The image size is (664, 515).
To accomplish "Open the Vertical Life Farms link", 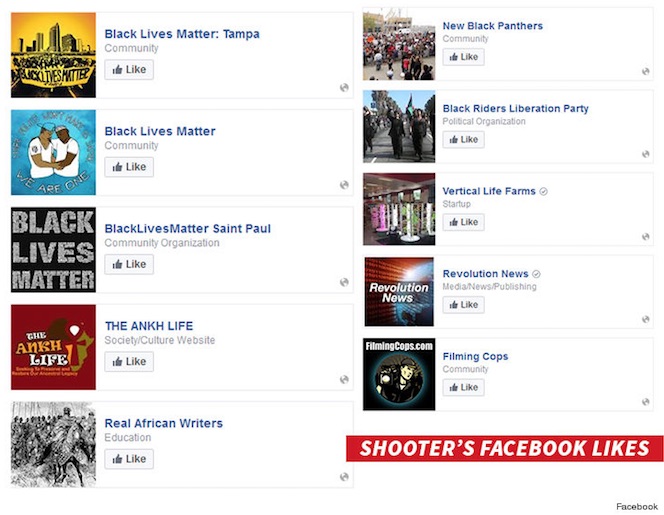I will [x=489, y=191].
